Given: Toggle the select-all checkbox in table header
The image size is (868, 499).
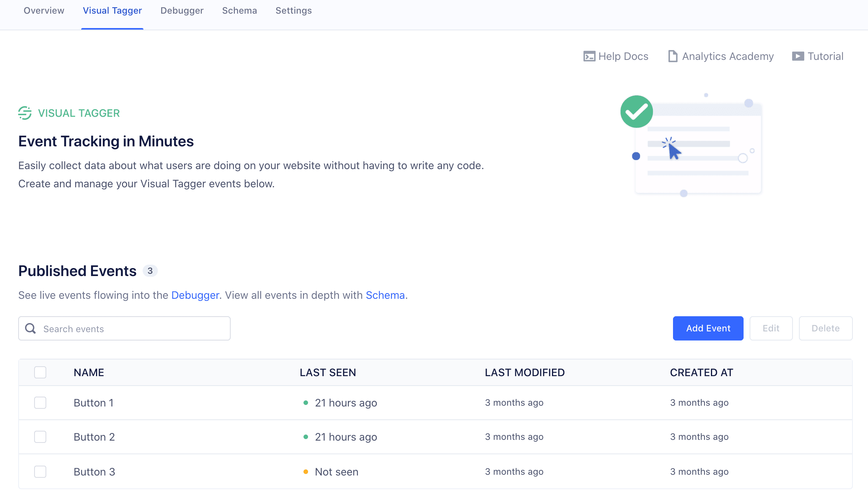Looking at the screenshot, I should tap(40, 372).
